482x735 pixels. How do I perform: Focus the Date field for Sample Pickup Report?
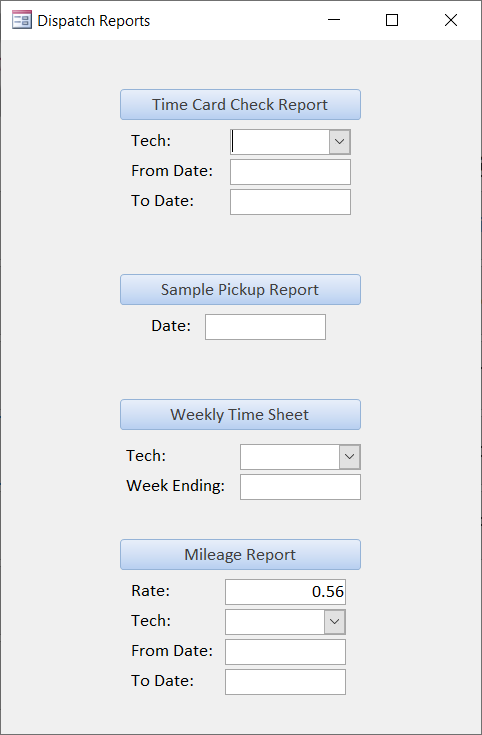pos(265,327)
